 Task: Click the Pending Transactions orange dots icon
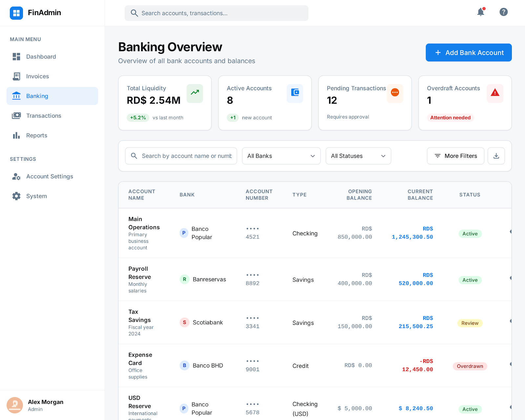pyautogui.click(x=395, y=93)
